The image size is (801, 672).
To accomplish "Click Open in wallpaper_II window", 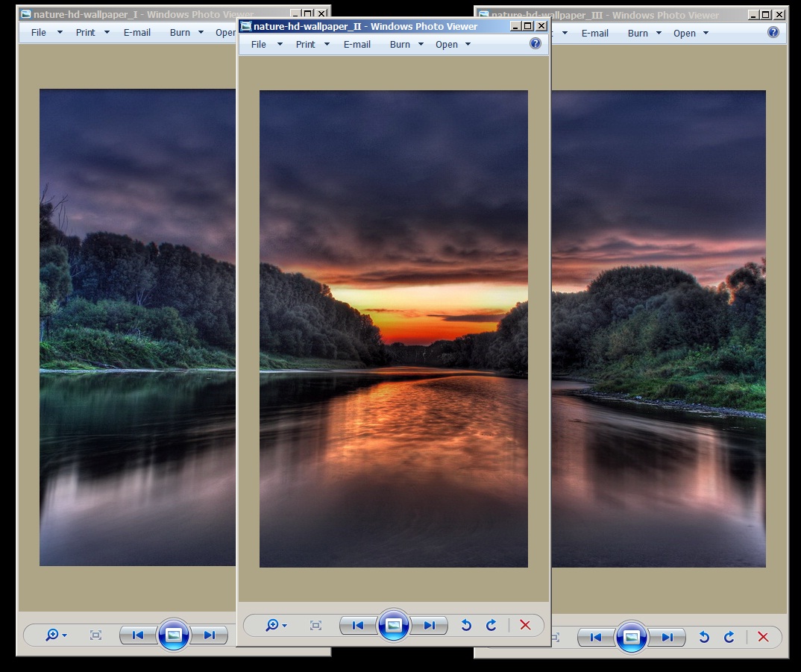I will pyautogui.click(x=447, y=45).
